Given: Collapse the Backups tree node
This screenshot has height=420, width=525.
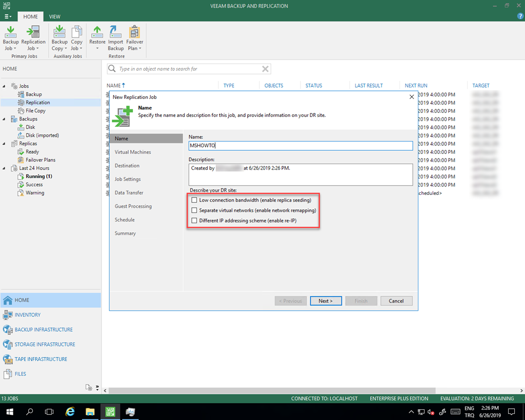Looking at the screenshot, I should coord(4,119).
